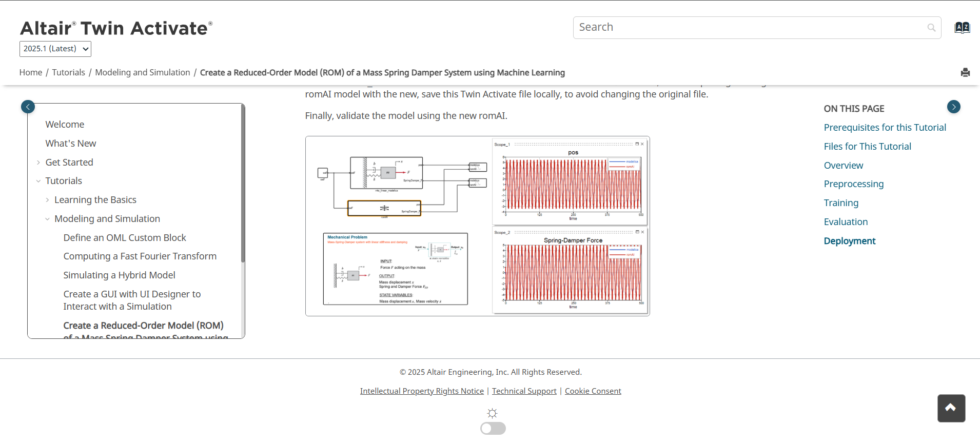Expand the Get Started tree chevron
Screen dimensions: 980x444
[38, 163]
